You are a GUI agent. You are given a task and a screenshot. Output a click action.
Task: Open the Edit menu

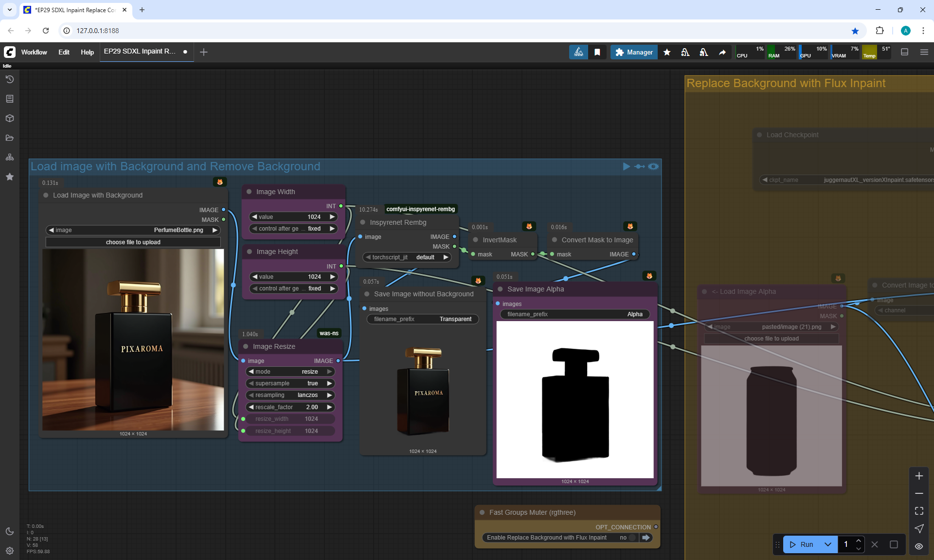coord(64,52)
